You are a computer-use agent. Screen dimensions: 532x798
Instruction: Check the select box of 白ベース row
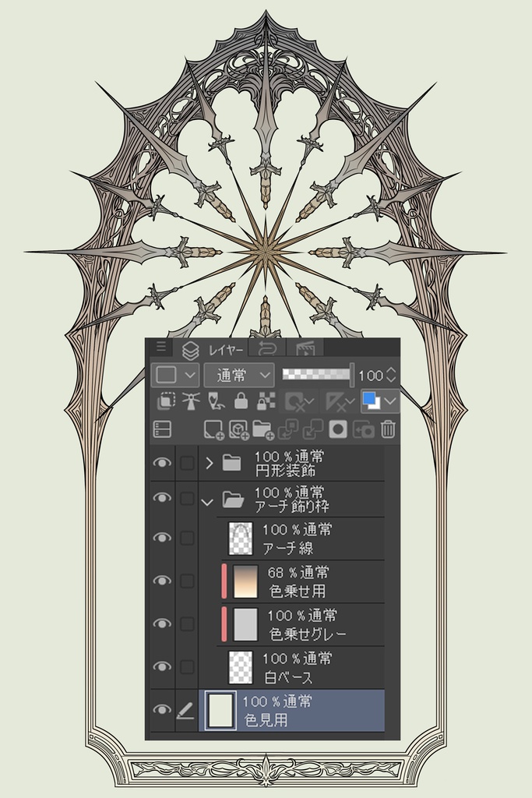click(187, 667)
